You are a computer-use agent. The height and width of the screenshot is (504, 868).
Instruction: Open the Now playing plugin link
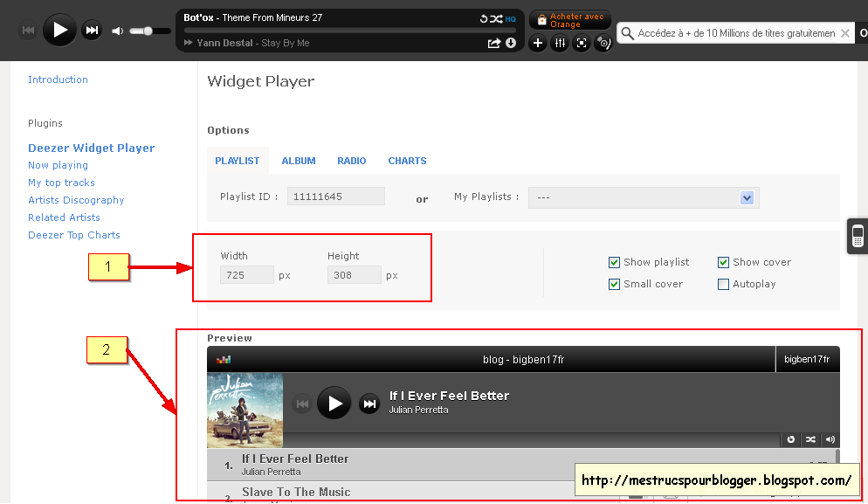58,165
